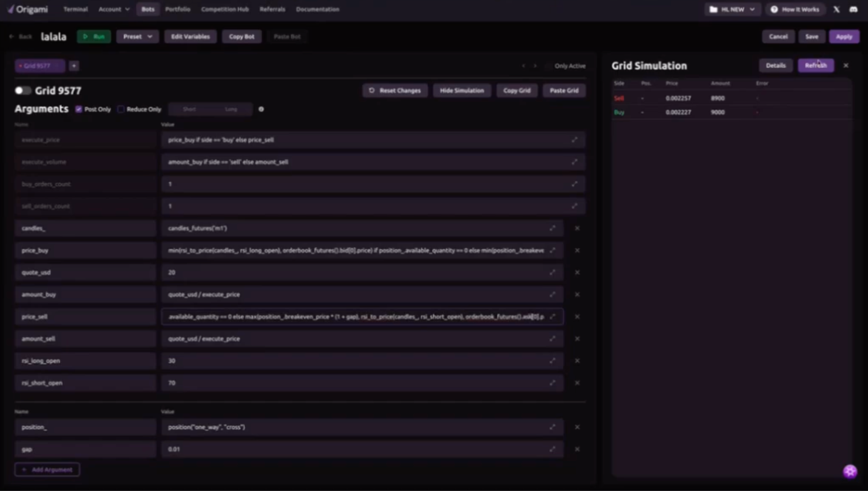
Task: Go to next grid tab arrow
Action: click(x=535, y=66)
